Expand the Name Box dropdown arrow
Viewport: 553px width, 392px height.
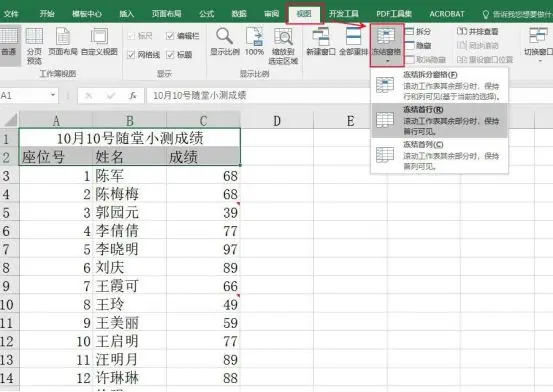coord(53,95)
